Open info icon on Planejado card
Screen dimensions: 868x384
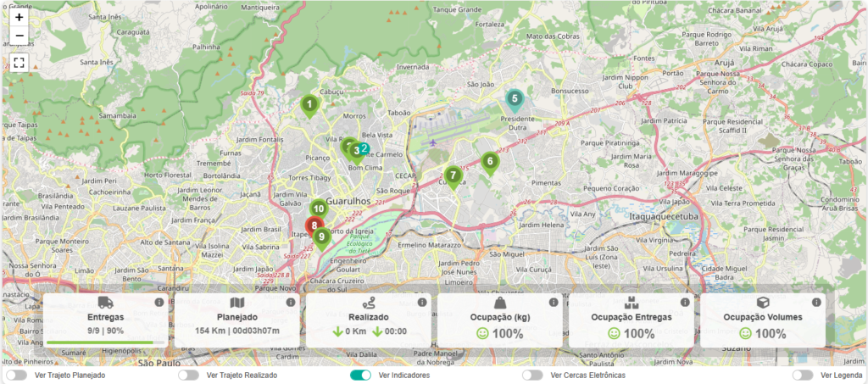(x=290, y=302)
